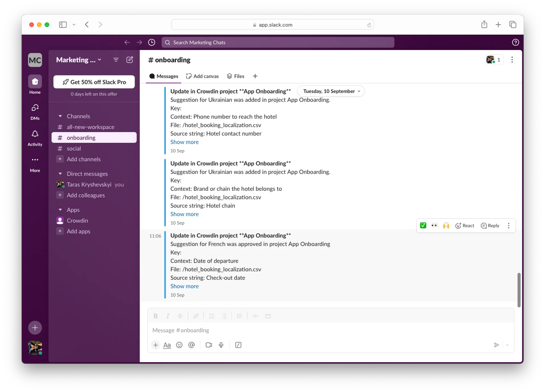
Task: Collapse the Apps section
Action: coord(60,209)
